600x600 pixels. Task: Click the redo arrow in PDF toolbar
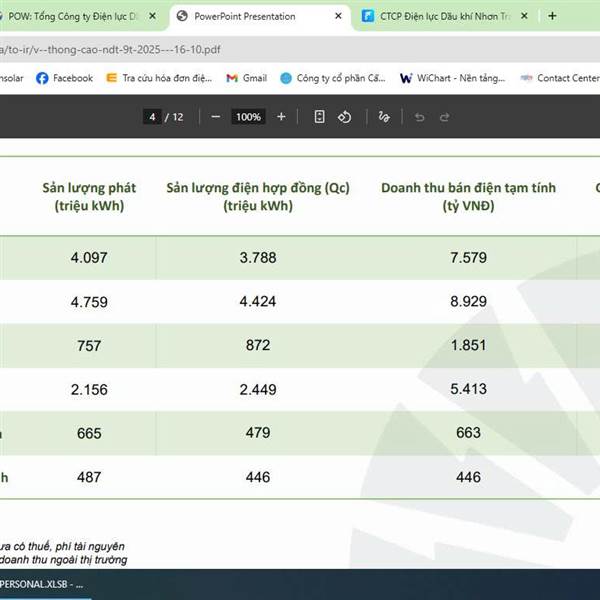tap(448, 117)
